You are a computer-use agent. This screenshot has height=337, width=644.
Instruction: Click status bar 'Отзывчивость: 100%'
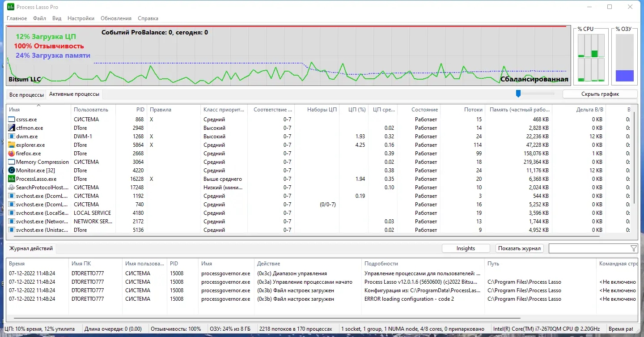(x=176, y=329)
